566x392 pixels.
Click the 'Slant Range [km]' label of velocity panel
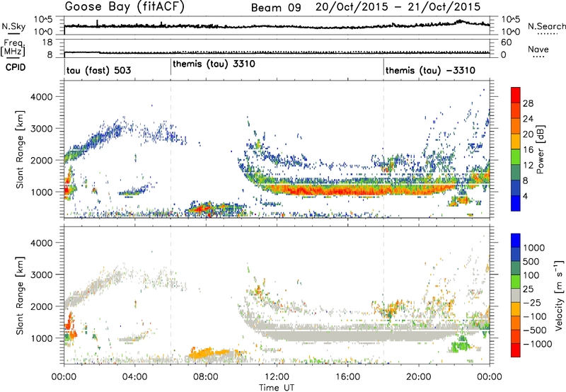pos(20,295)
